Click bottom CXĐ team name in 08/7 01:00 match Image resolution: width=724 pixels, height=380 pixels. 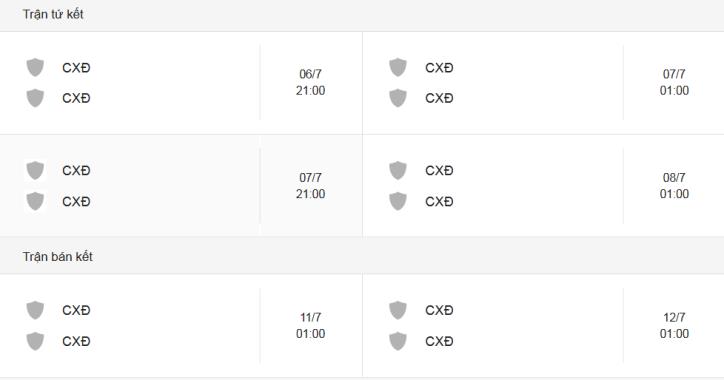click(x=439, y=201)
